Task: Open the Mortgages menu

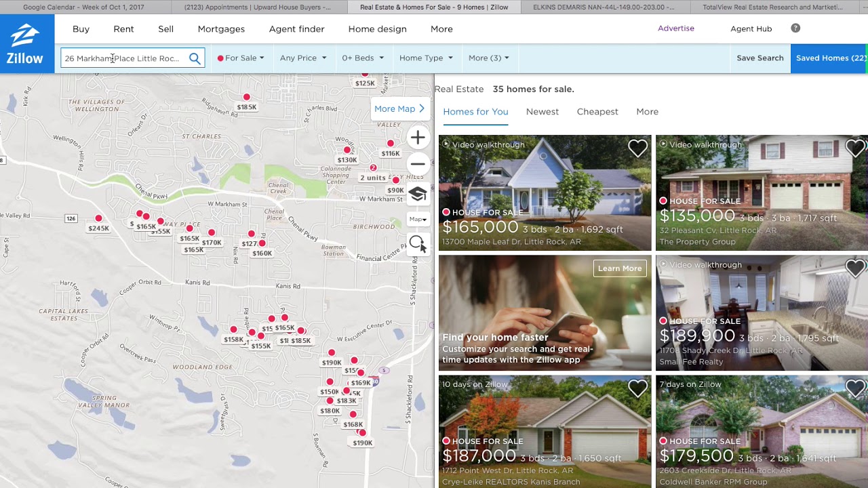Action: (221, 29)
